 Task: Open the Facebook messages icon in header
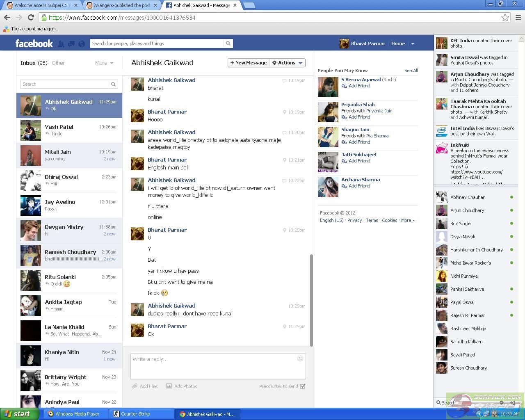click(x=71, y=44)
